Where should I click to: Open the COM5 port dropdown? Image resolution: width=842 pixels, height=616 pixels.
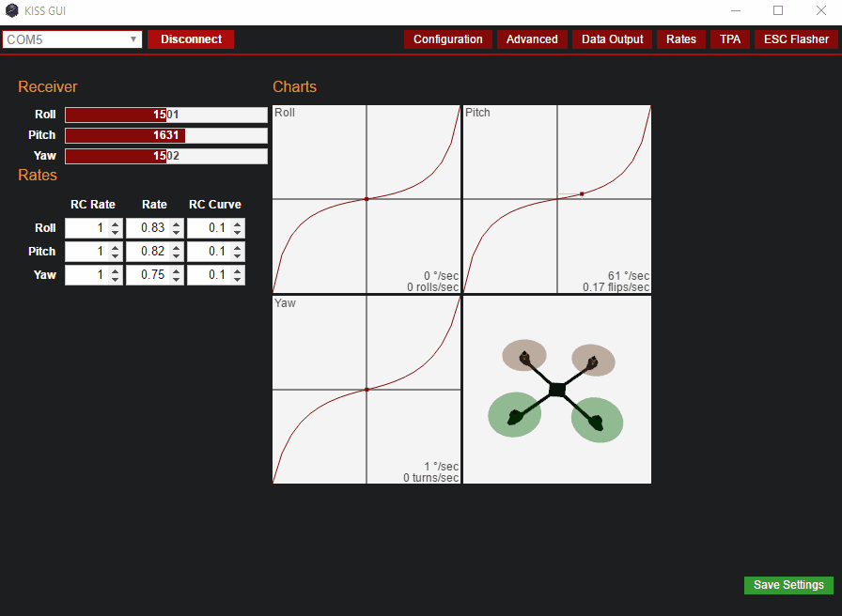click(x=72, y=39)
